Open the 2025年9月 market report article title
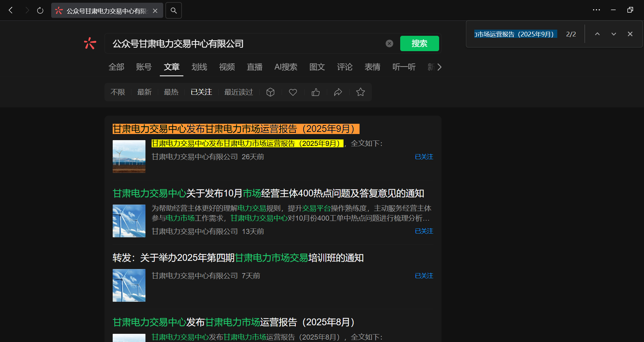 [236, 129]
